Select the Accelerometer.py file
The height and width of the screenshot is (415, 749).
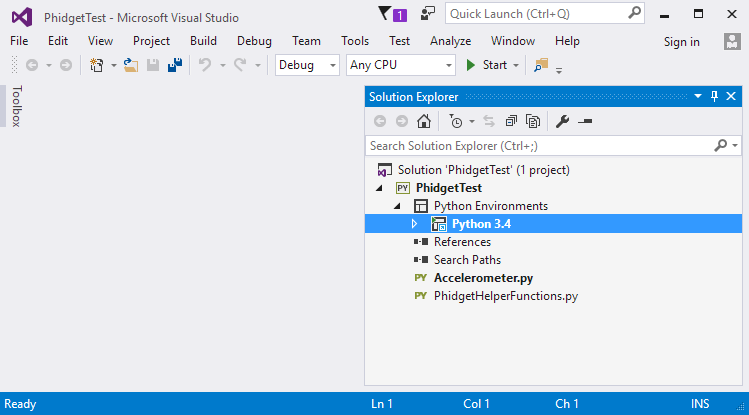click(x=483, y=278)
